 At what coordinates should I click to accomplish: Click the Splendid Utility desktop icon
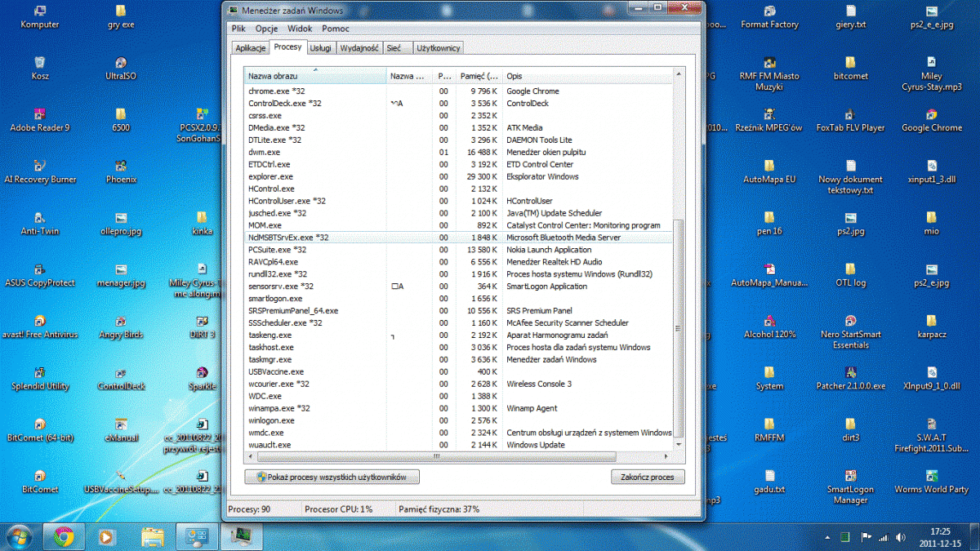point(39,378)
